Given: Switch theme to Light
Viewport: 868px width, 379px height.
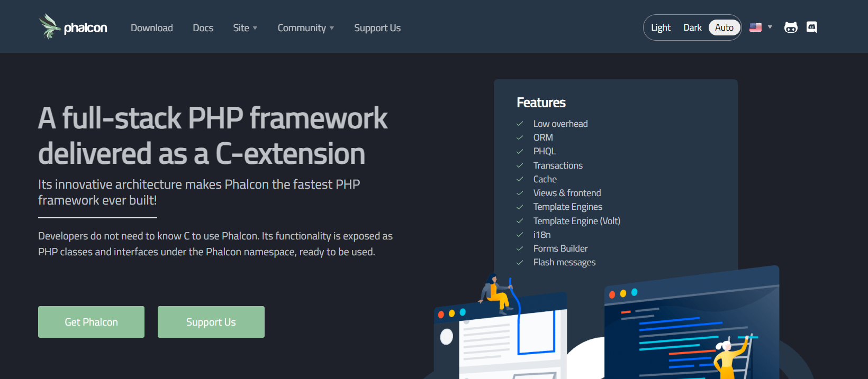Looking at the screenshot, I should (x=661, y=27).
